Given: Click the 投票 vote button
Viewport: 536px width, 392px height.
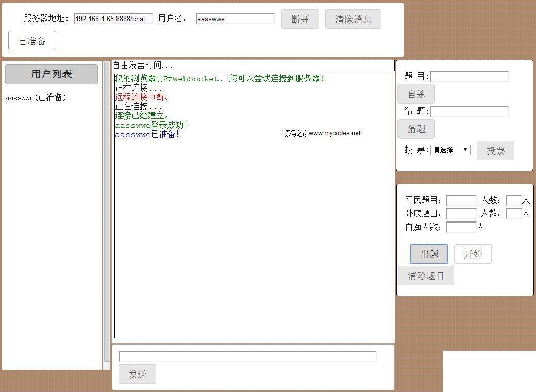Looking at the screenshot, I should (x=495, y=150).
